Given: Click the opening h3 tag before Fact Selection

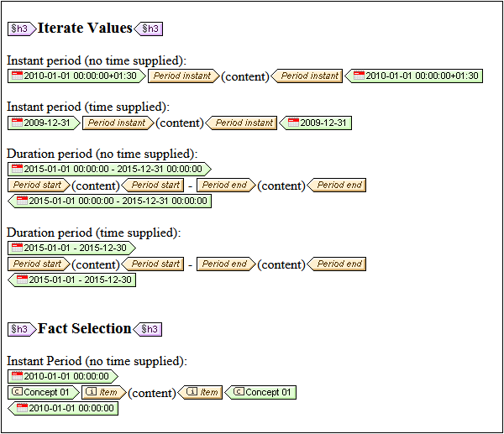Looking at the screenshot, I should pos(21,329).
